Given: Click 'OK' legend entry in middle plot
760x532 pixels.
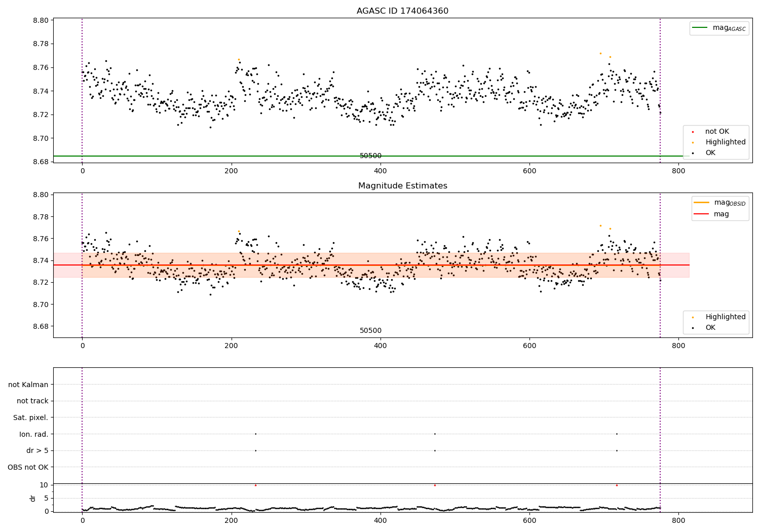Looking at the screenshot, I should (710, 328).
